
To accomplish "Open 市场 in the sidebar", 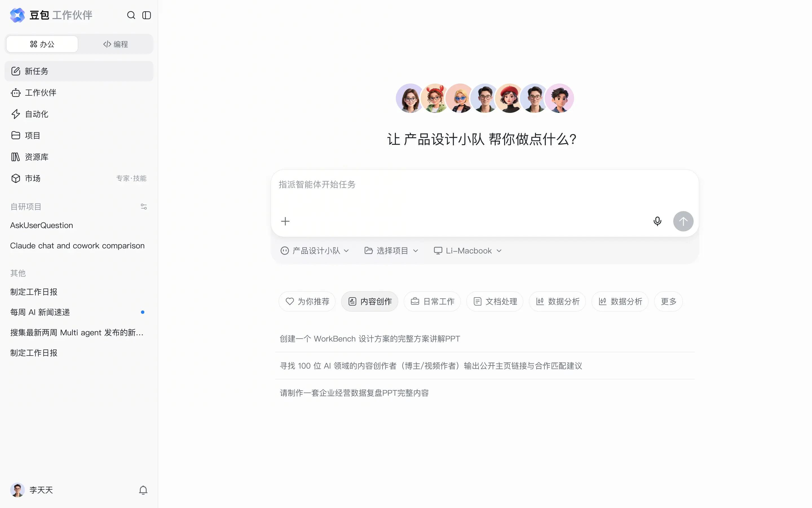I will point(79,178).
